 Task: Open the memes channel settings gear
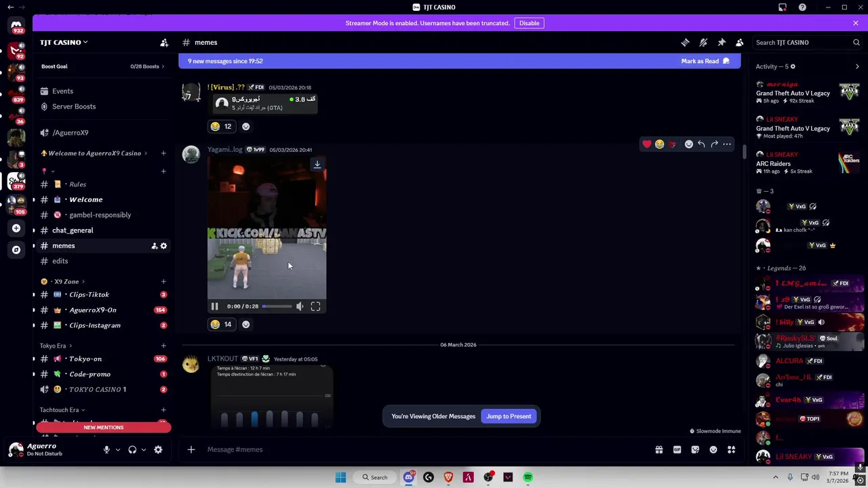coord(163,246)
